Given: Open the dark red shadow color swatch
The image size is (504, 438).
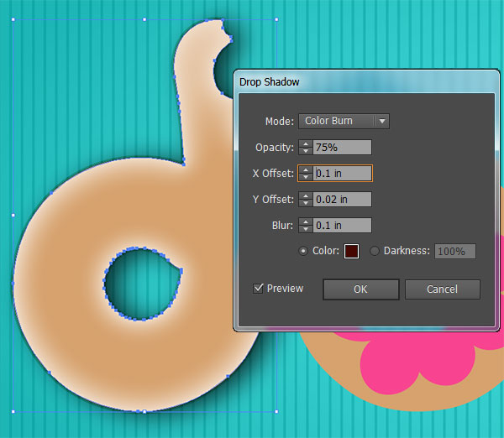Looking at the screenshot, I should click(x=351, y=251).
